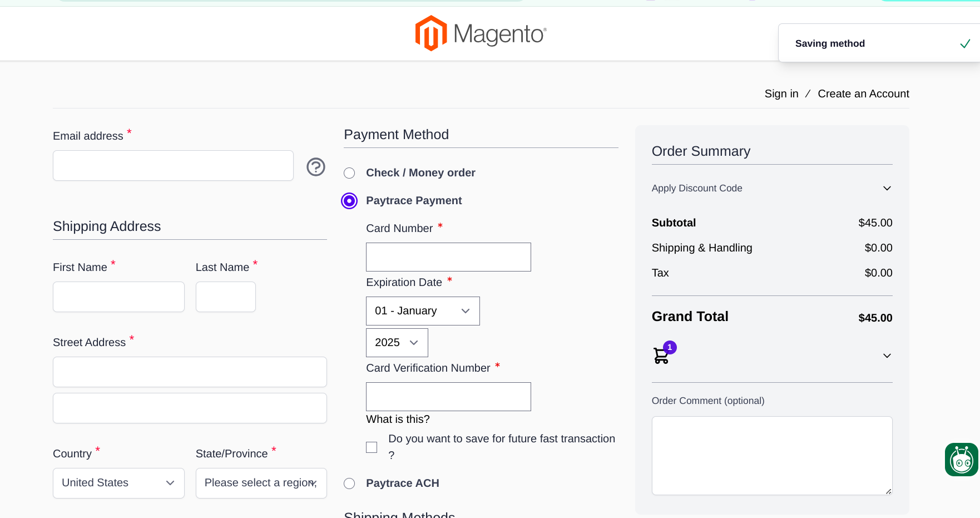The image size is (980, 518).
Task: Expand the Apply Discount Code section
Action: (887, 188)
